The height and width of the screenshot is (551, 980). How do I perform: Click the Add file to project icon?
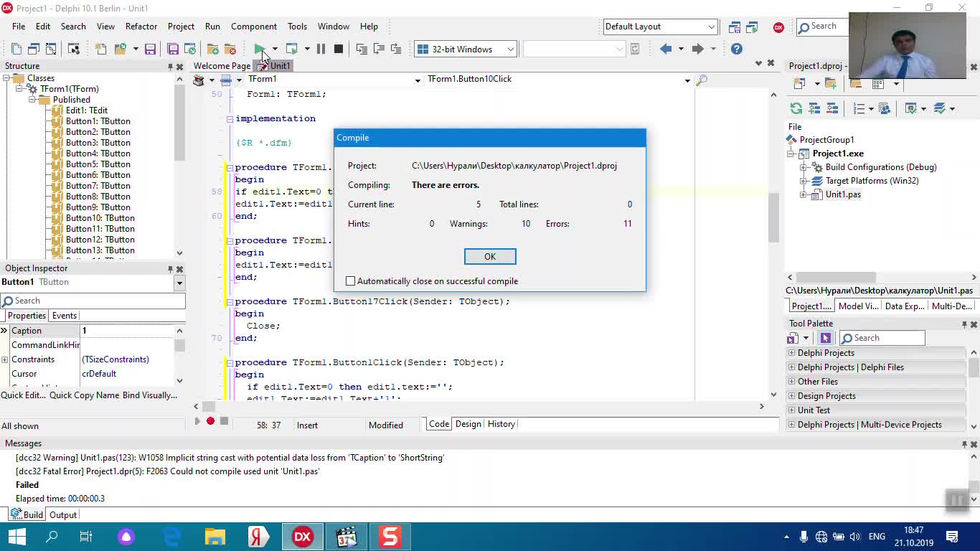pyautogui.click(x=213, y=49)
